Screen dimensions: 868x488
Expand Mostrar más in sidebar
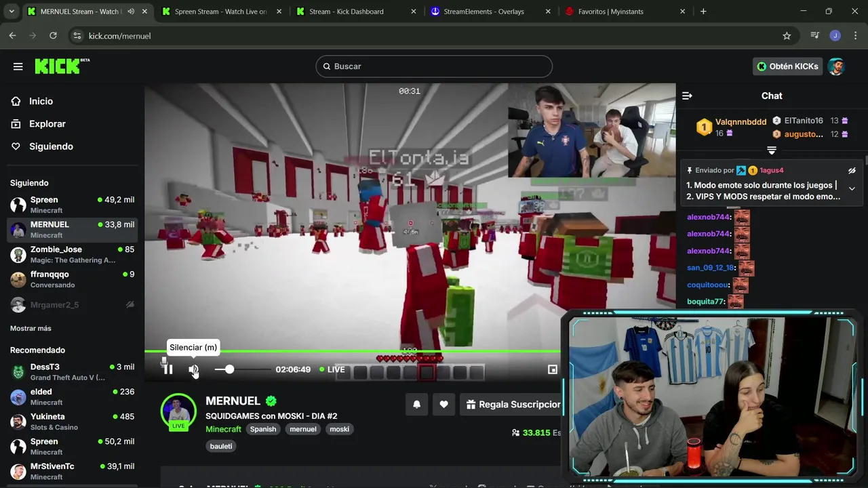tap(31, 328)
